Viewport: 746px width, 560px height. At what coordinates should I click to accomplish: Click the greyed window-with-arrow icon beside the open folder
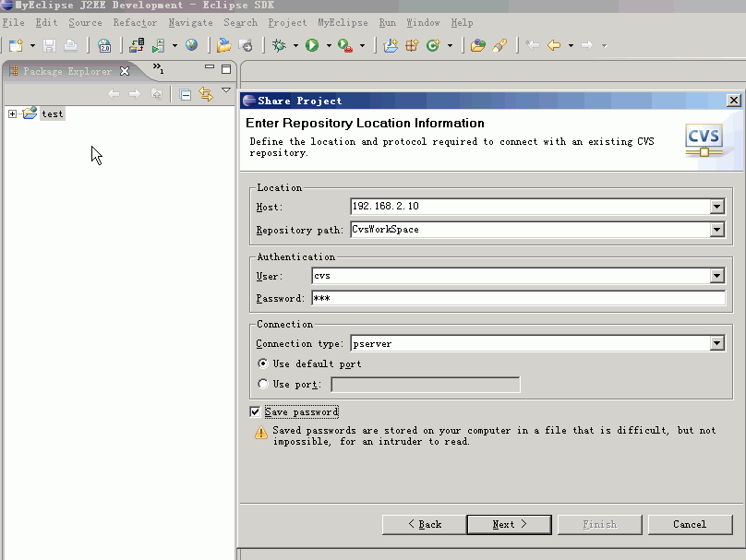coord(246,45)
